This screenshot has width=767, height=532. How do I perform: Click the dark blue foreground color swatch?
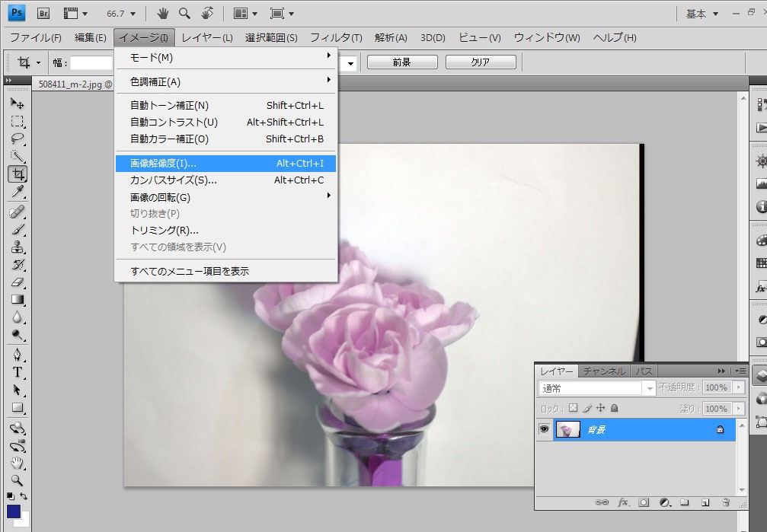coord(14,511)
